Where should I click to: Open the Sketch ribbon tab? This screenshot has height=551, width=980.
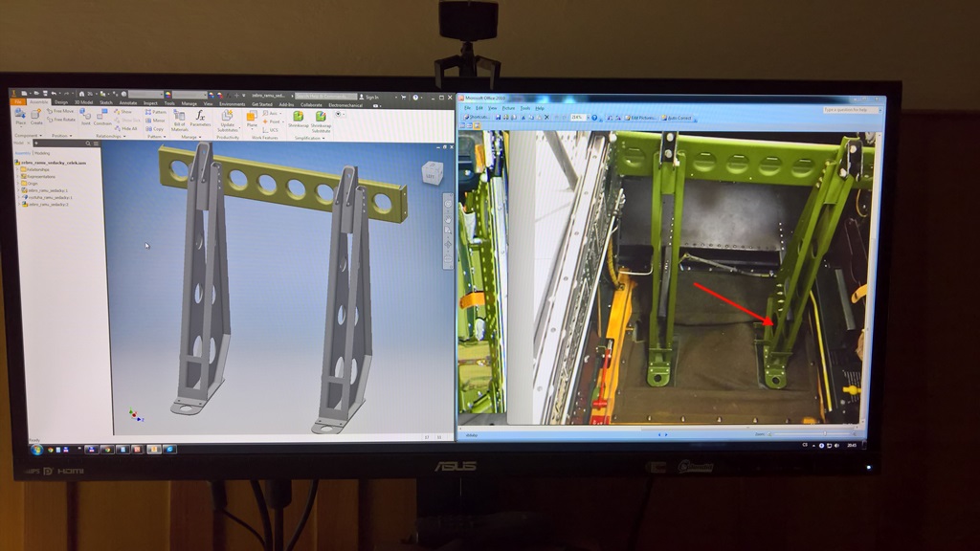(106, 102)
